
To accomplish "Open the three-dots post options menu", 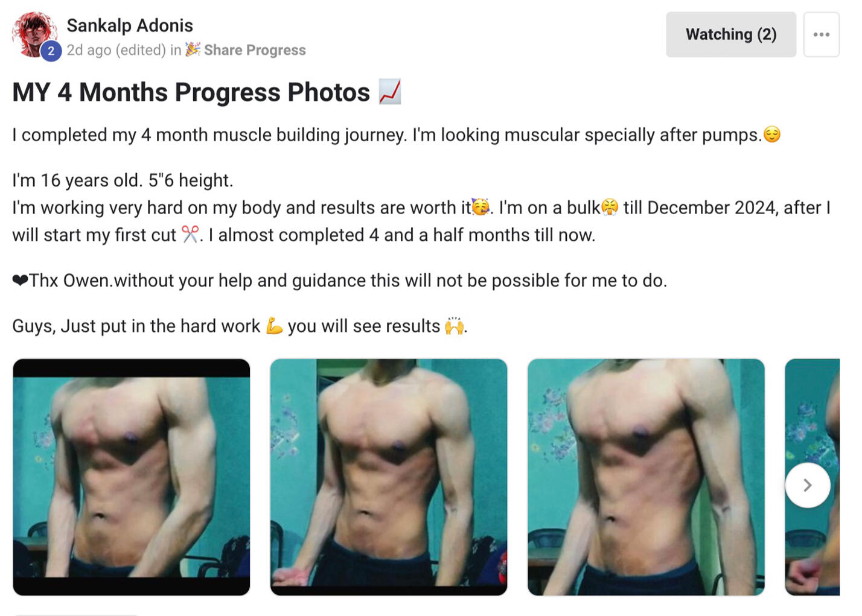I will tap(821, 34).
